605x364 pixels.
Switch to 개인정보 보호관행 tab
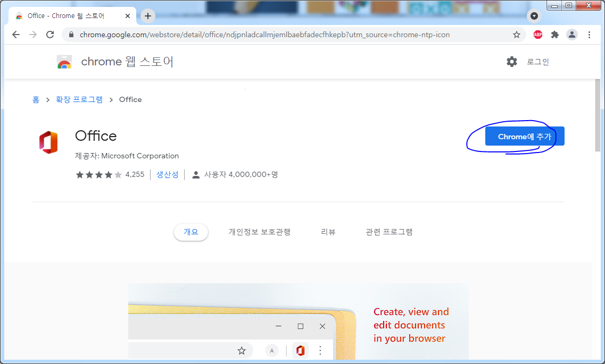click(260, 232)
